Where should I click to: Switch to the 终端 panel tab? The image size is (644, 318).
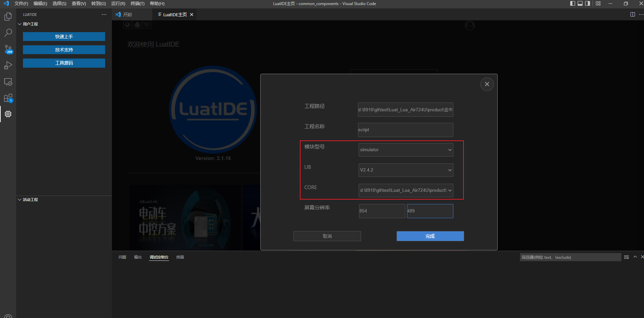tap(180, 257)
